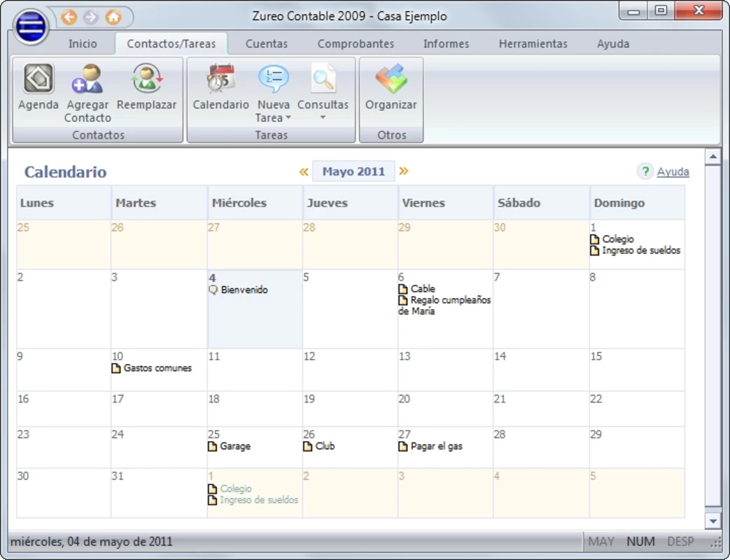
Task: Open the Herramientas tab
Action: click(533, 44)
